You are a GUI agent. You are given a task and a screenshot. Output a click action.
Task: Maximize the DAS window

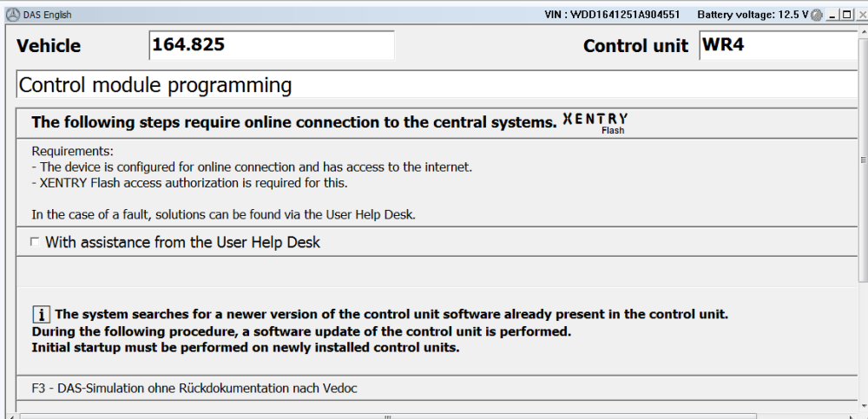[x=845, y=15]
